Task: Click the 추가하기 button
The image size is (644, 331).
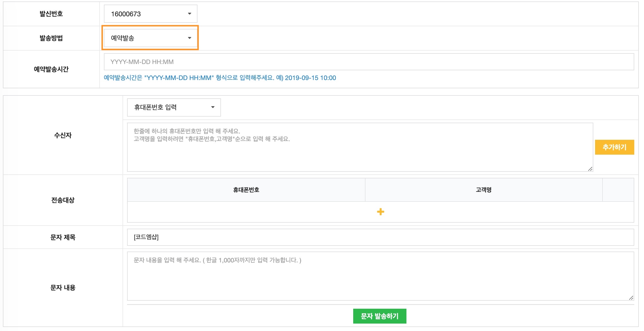Action: pyautogui.click(x=614, y=147)
